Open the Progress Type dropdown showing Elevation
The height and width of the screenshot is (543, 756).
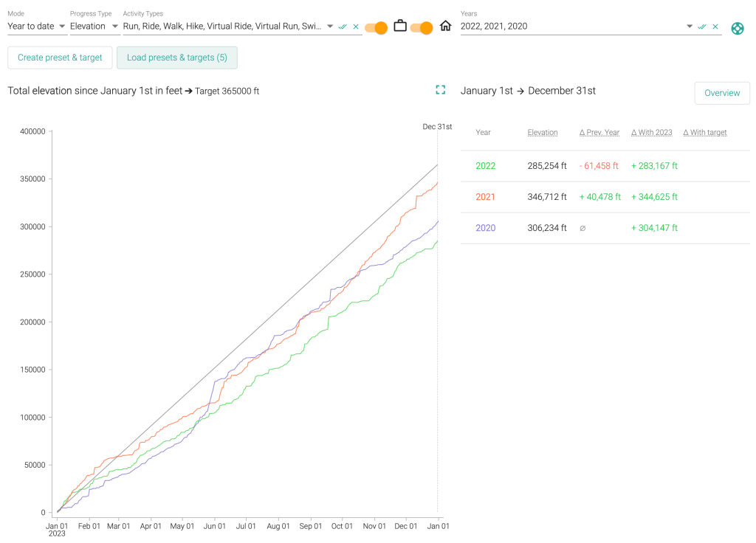point(94,27)
